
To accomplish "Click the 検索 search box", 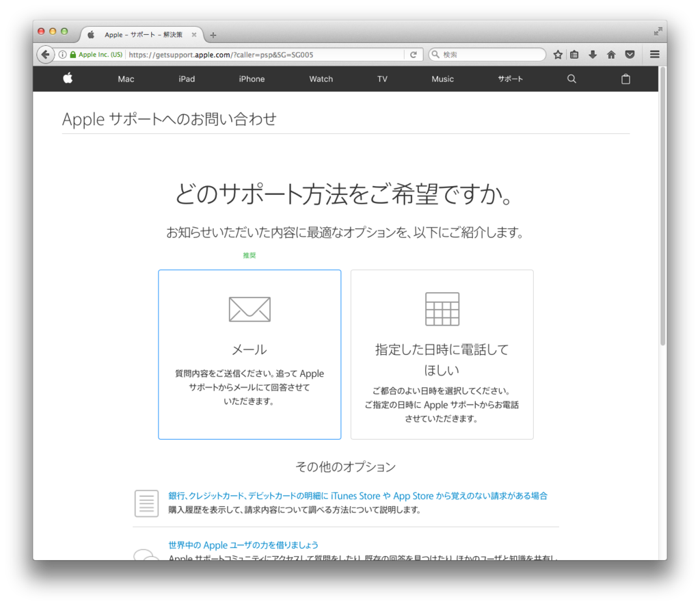I will tap(487, 55).
